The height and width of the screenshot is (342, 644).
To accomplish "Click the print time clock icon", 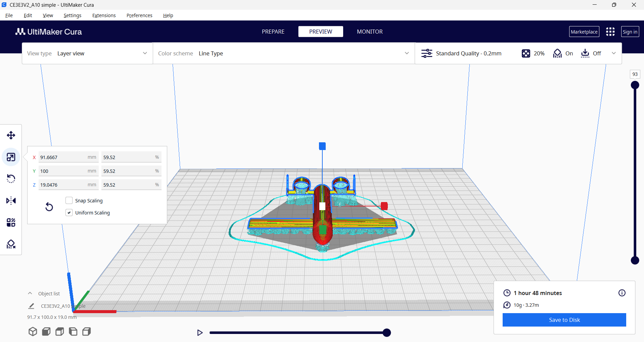I will pos(507,293).
